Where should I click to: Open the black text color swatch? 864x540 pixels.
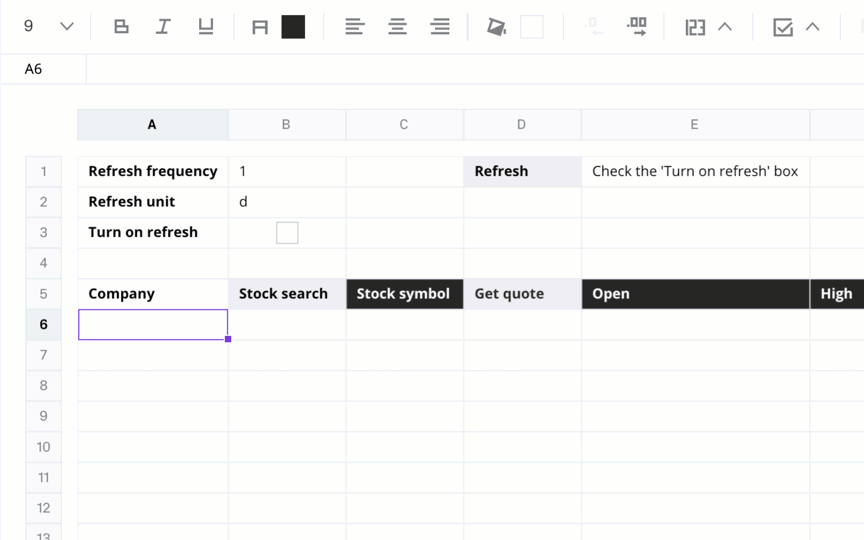293,26
